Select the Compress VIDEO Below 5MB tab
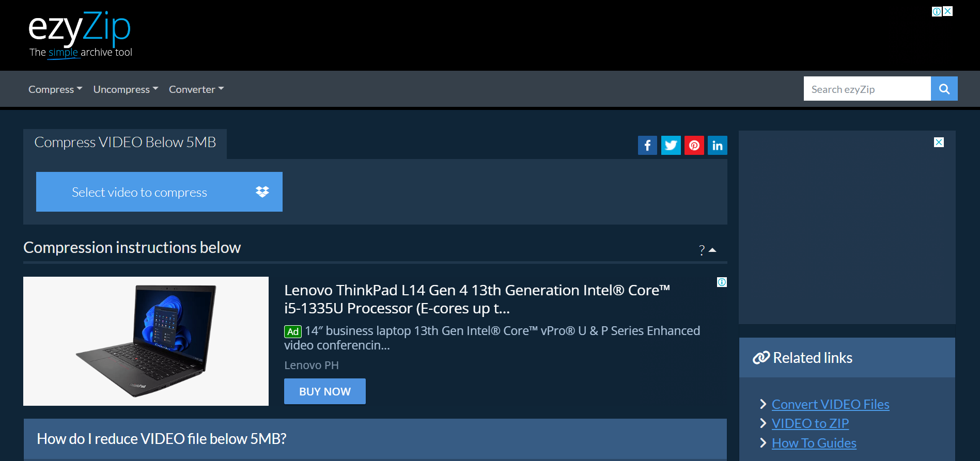This screenshot has height=461, width=980. point(125,142)
